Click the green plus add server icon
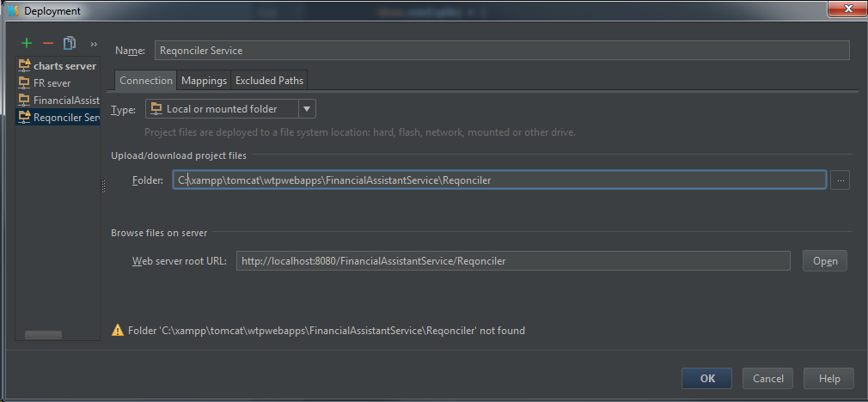868x402 pixels. point(27,43)
